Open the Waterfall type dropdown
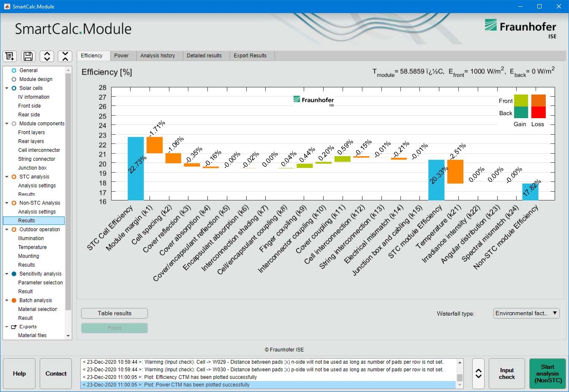Viewport: 569px width, 392px height. (526, 313)
